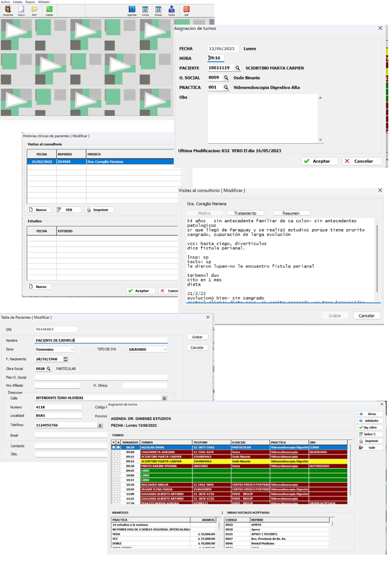Open the Listados menu
This screenshot has width=392, height=562.
pos(18,2)
